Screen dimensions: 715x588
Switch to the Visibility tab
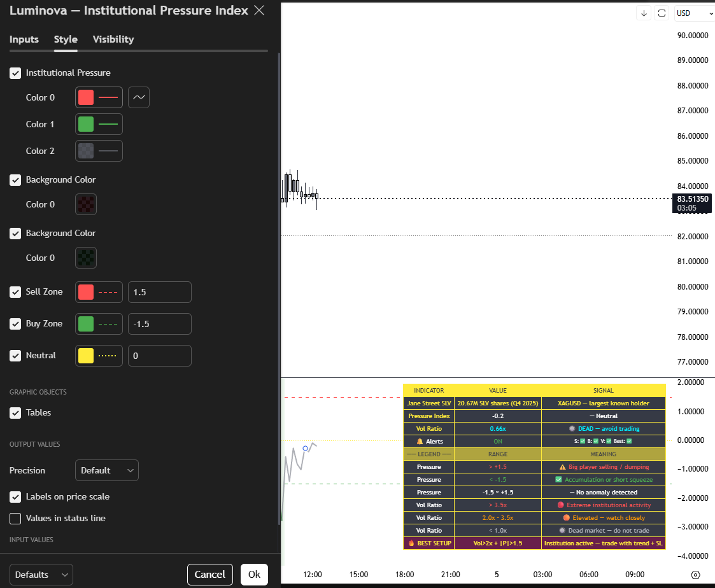[x=113, y=39]
